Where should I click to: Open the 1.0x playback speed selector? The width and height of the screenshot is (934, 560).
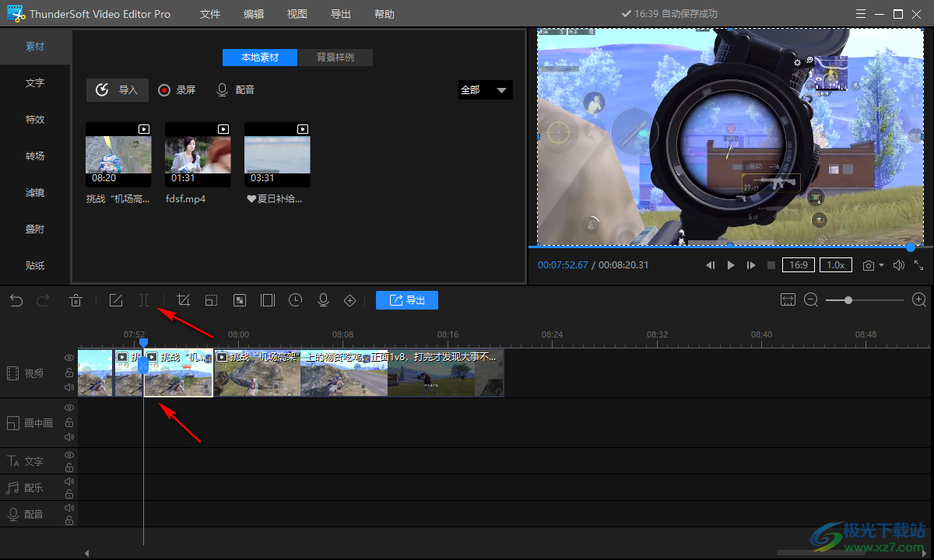tap(836, 265)
